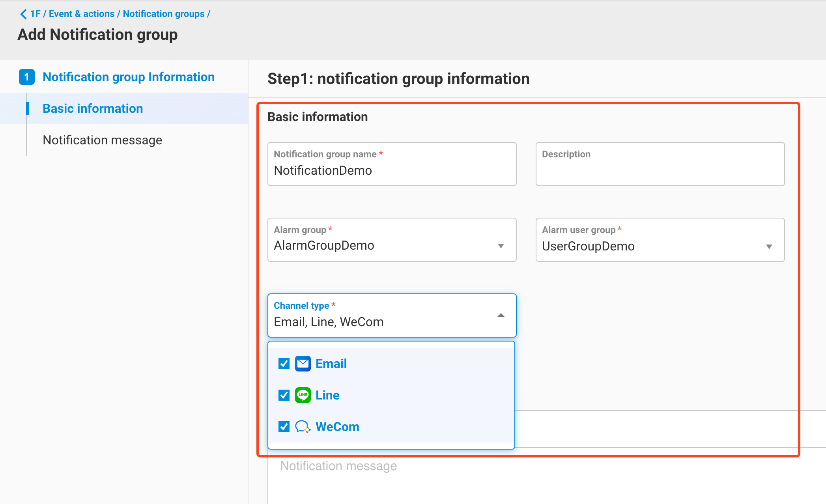Click the WeCom chat bubble icon
Image resolution: width=826 pixels, height=504 pixels.
tap(303, 427)
